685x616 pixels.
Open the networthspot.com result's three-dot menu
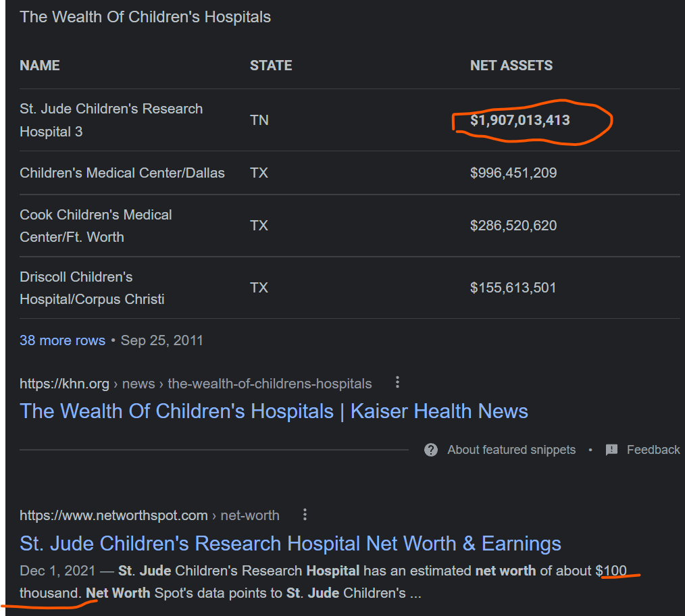coord(305,514)
